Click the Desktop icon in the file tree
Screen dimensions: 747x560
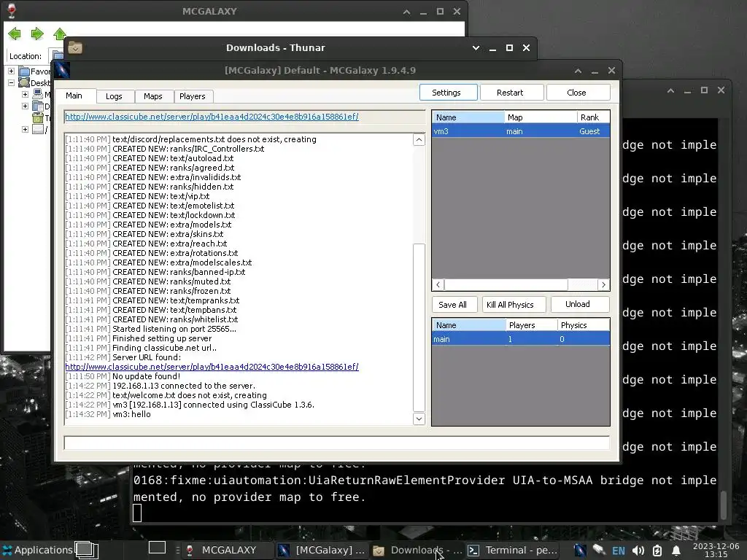24,83
